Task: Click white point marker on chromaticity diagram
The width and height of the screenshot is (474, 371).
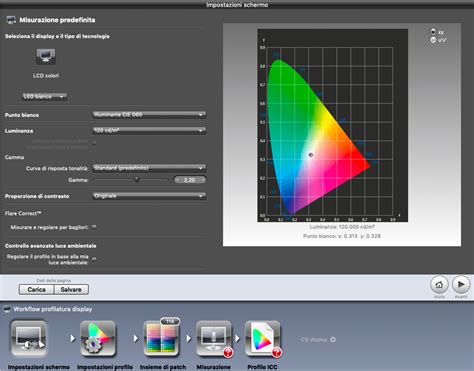Action: click(311, 155)
